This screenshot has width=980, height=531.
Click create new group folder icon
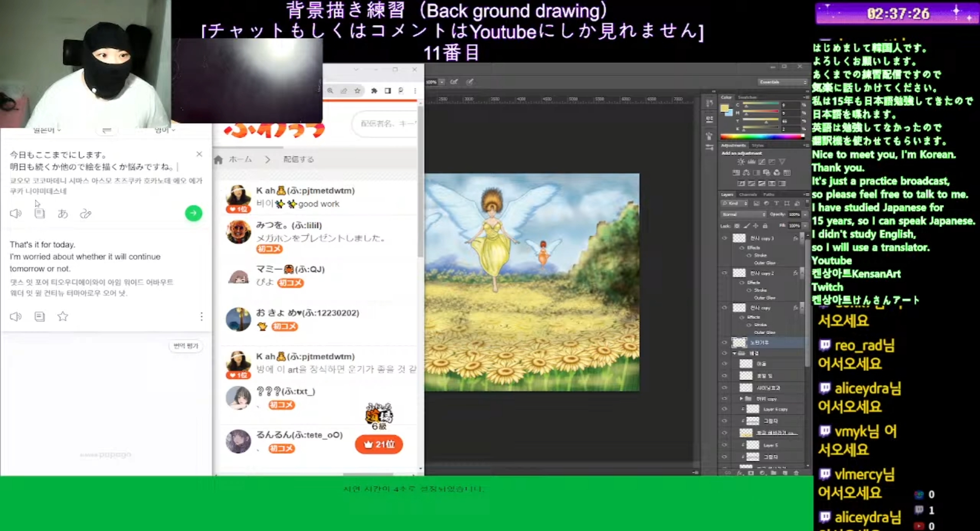click(773, 473)
